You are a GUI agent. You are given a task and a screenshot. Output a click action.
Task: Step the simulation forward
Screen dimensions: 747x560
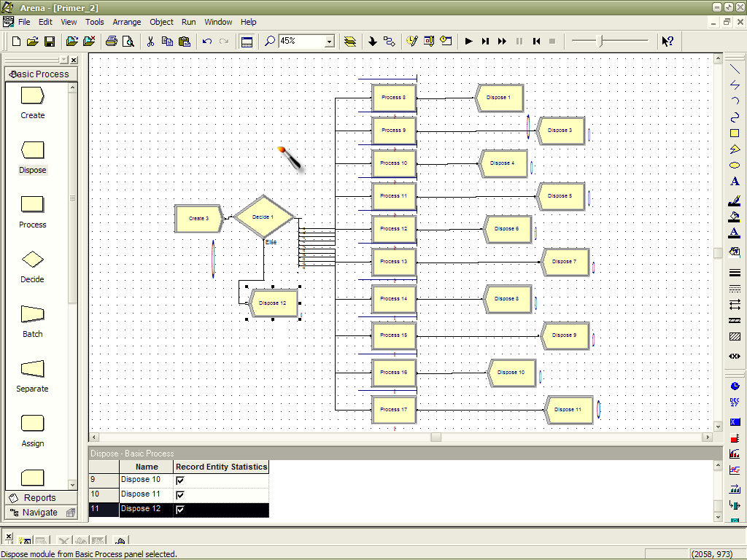click(485, 42)
